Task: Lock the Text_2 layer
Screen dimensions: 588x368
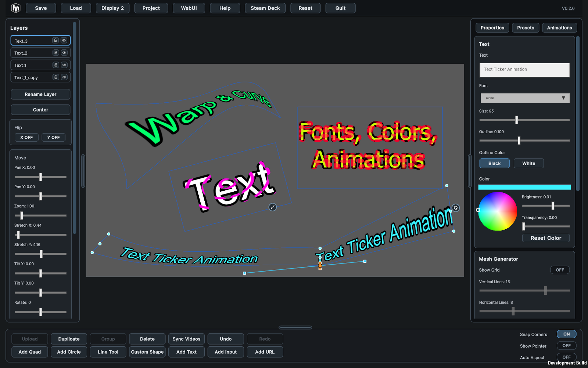Action: [x=55, y=53]
